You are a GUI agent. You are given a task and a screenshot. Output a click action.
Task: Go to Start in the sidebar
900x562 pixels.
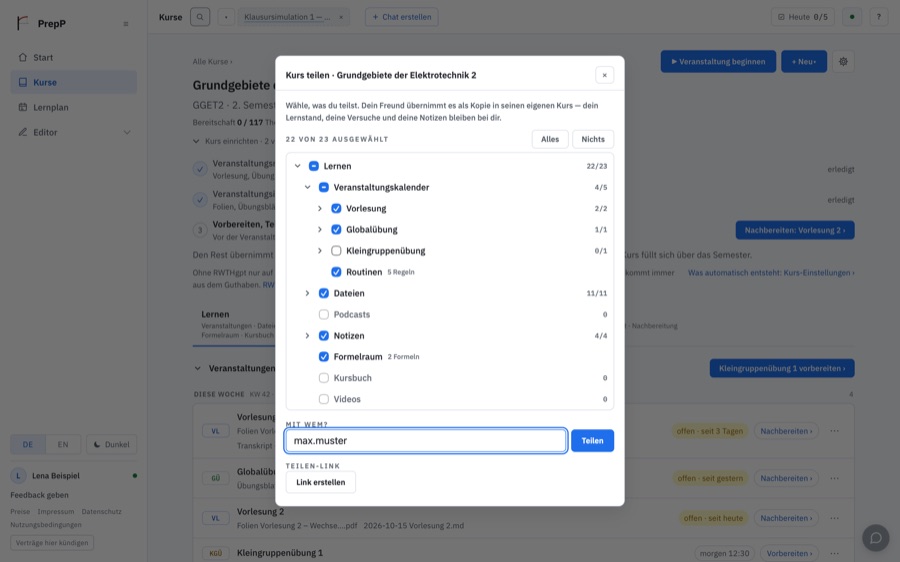click(73, 57)
